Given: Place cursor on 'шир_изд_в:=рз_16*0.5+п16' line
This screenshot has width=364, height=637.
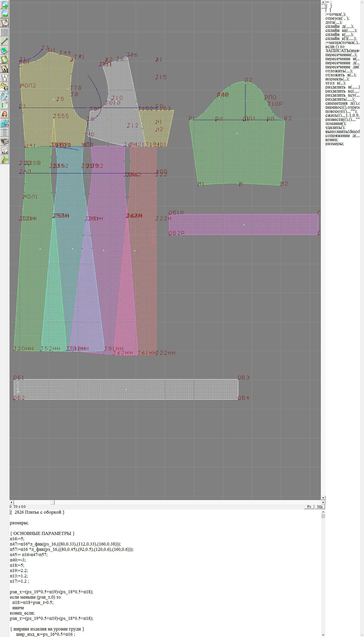Looking at the screenshot, I should click(x=45, y=634).
